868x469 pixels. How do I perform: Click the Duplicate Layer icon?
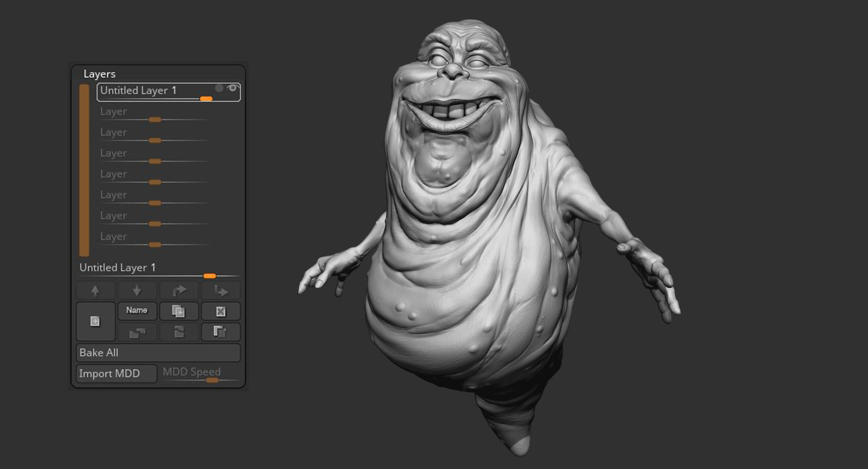coord(179,311)
